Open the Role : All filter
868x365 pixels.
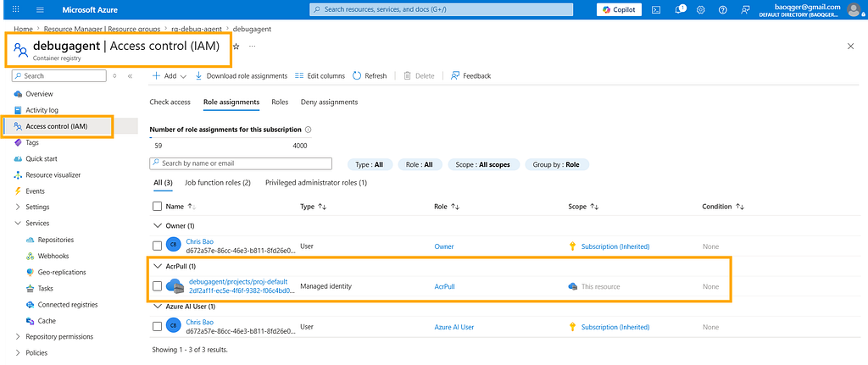[x=420, y=164]
